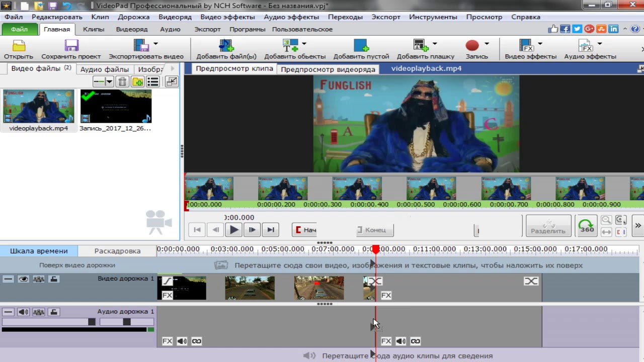
Task: Click link icon under first audio clip
Action: (x=197, y=341)
